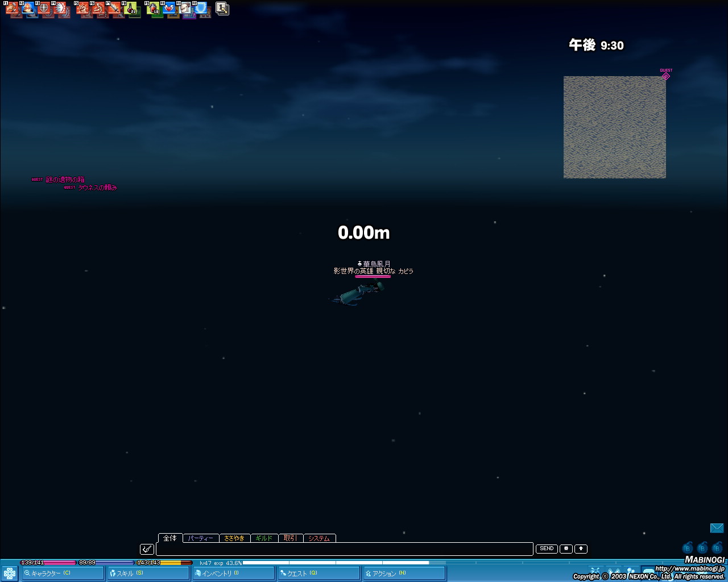Image resolution: width=728 pixels, height=582 pixels.
Task: Trigger the F7 sword attack skill
Action: (x=114, y=9)
